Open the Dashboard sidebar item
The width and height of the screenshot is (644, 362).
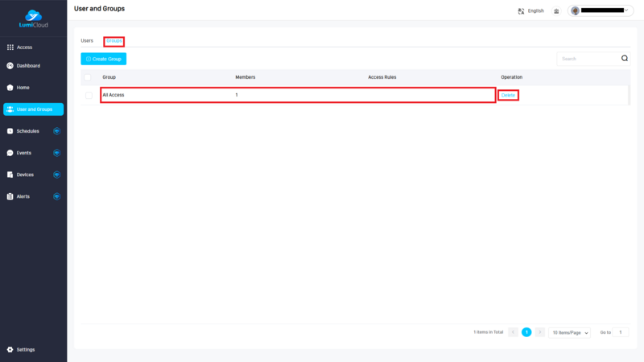[x=33, y=66]
